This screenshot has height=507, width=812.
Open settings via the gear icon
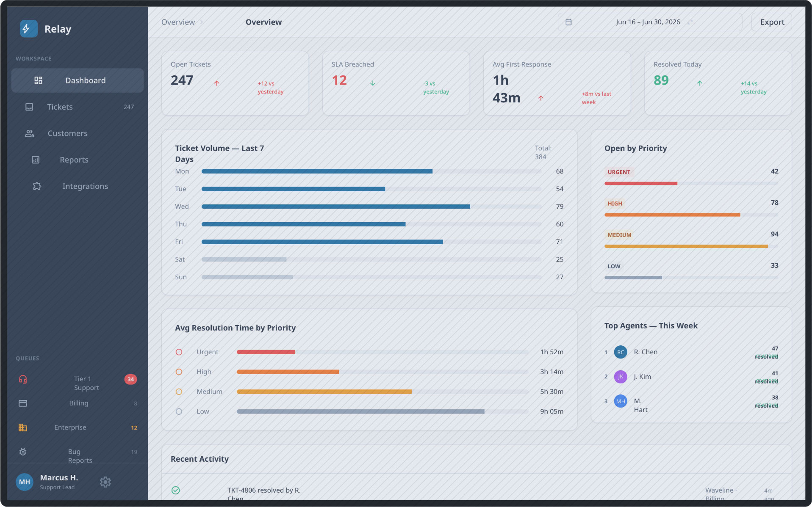click(105, 482)
